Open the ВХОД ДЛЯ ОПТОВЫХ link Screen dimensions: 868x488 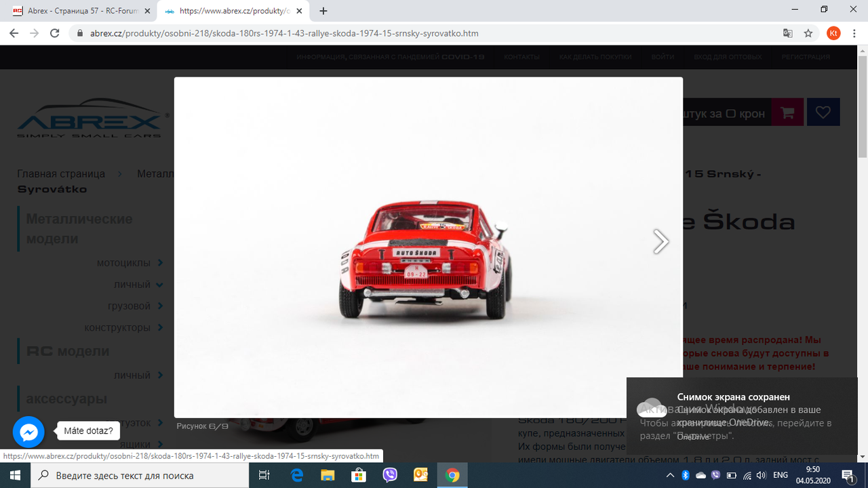coord(728,57)
